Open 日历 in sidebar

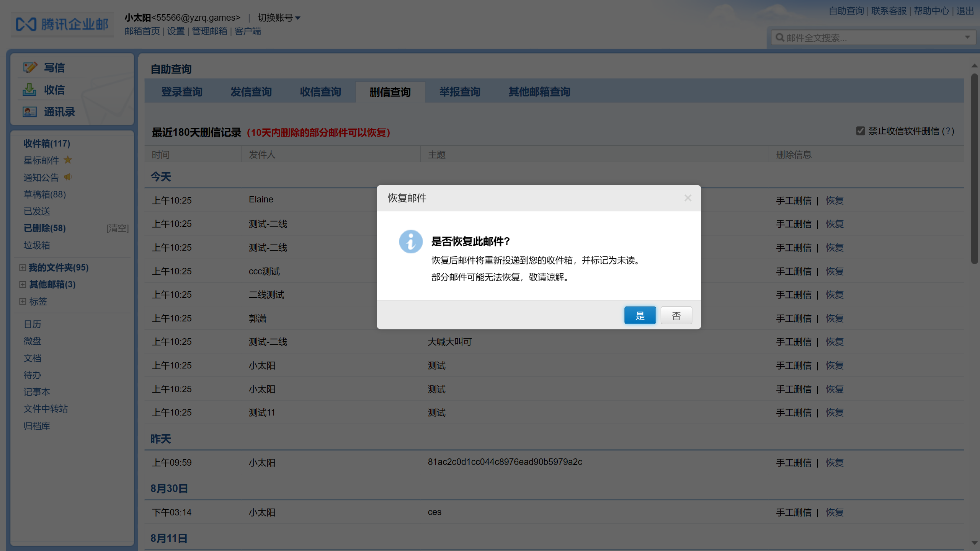[32, 324]
